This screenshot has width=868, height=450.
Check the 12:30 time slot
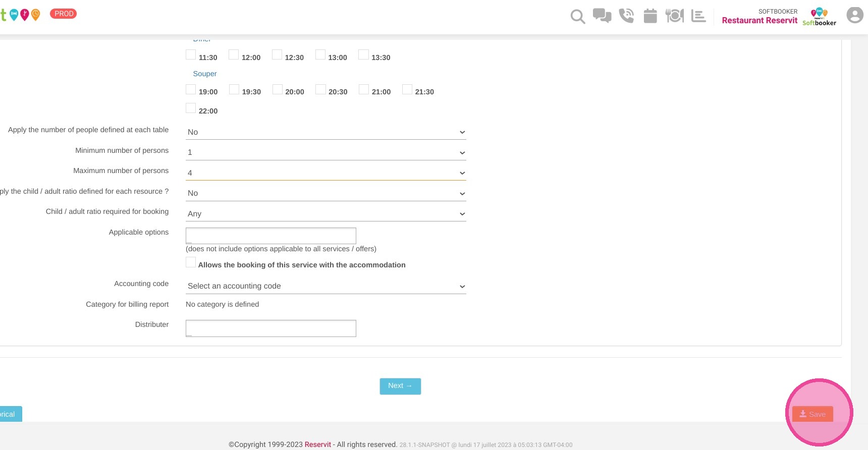tap(277, 54)
